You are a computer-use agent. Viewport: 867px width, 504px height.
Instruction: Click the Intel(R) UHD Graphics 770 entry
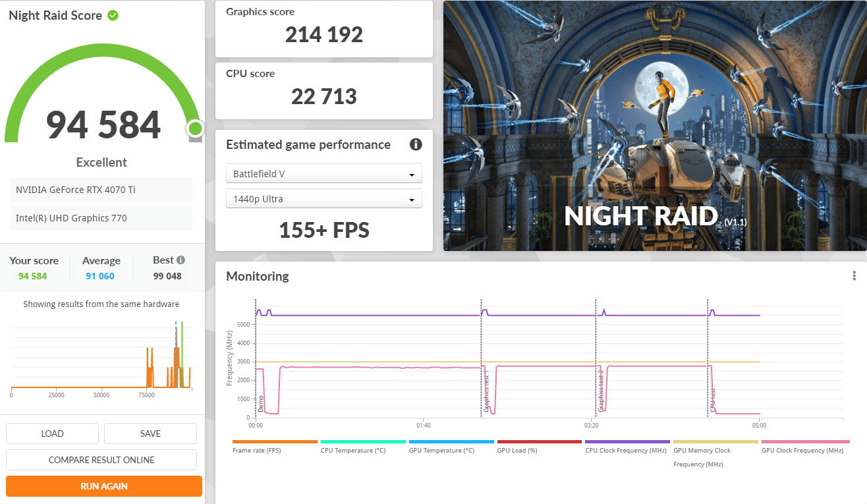tap(101, 218)
